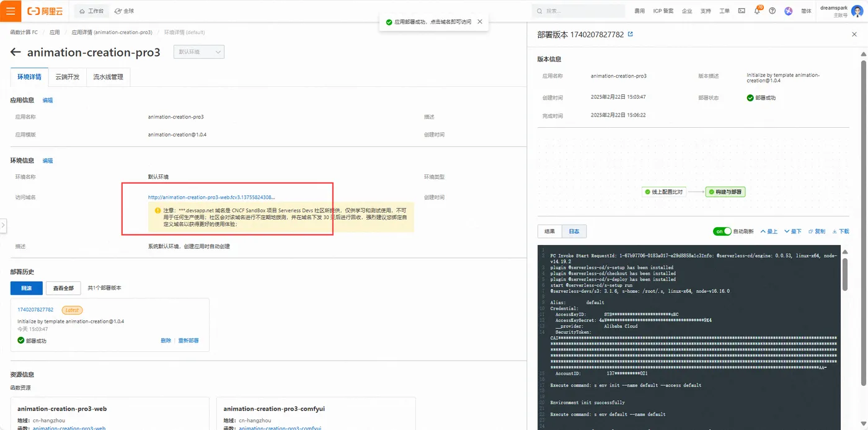Dismiss the deployment success toast
Viewport: 868px width, 430px height.
tap(479, 22)
